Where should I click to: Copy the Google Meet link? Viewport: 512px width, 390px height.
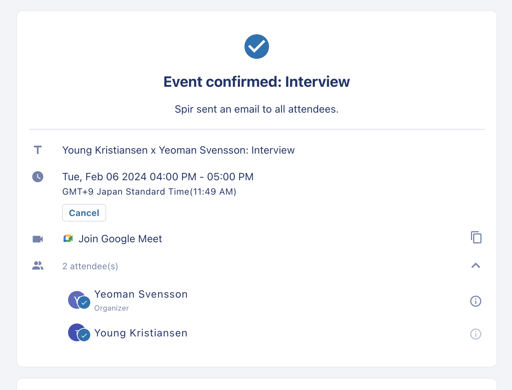[476, 238]
